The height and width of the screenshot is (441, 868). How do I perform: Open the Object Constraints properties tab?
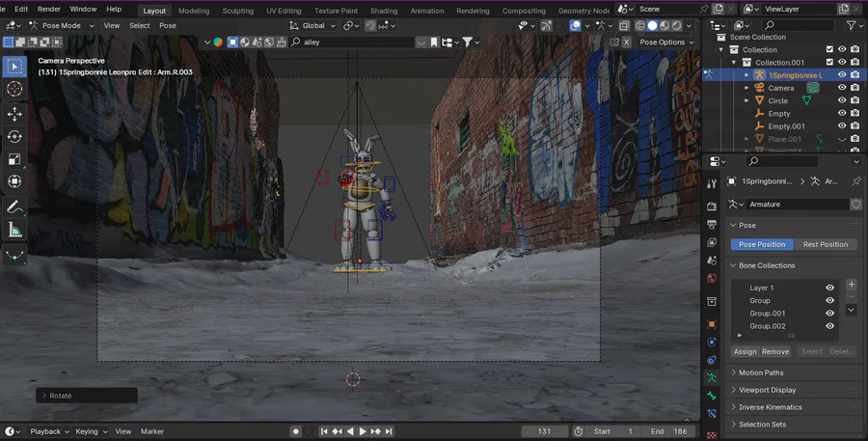[x=712, y=360]
